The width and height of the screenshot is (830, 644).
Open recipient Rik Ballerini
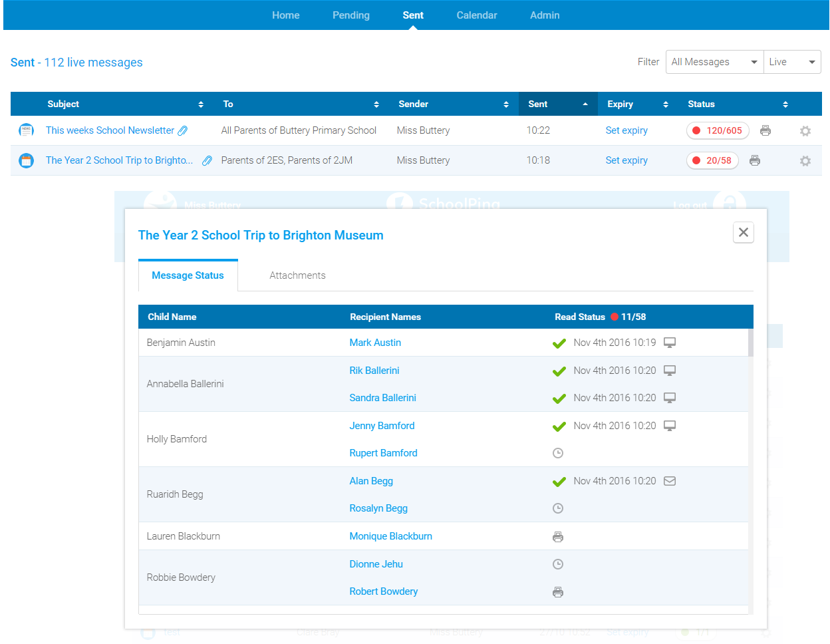point(374,371)
